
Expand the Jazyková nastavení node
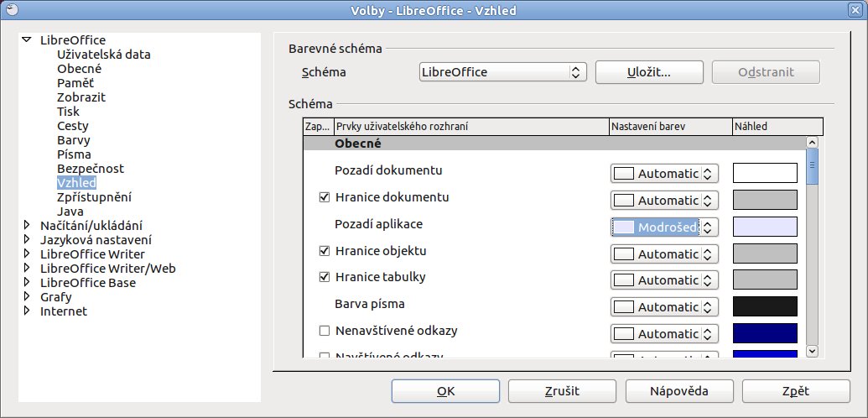point(27,239)
